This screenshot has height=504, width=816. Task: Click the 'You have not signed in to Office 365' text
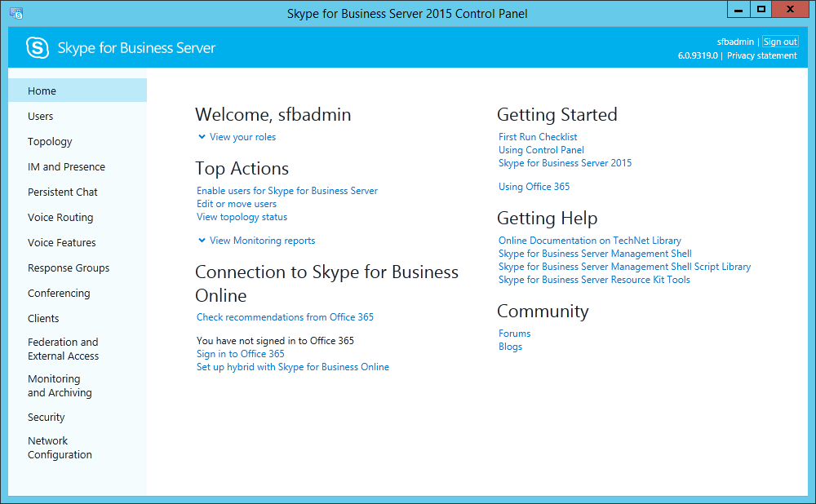click(275, 341)
